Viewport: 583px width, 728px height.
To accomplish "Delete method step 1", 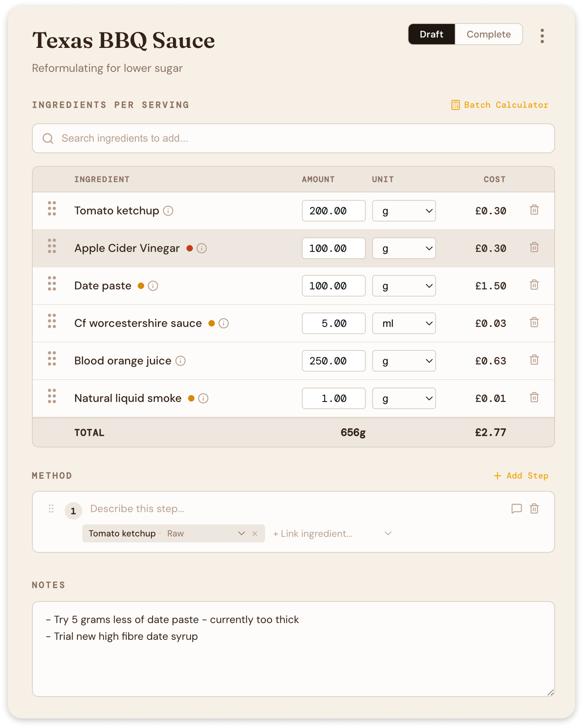I will click(x=534, y=508).
